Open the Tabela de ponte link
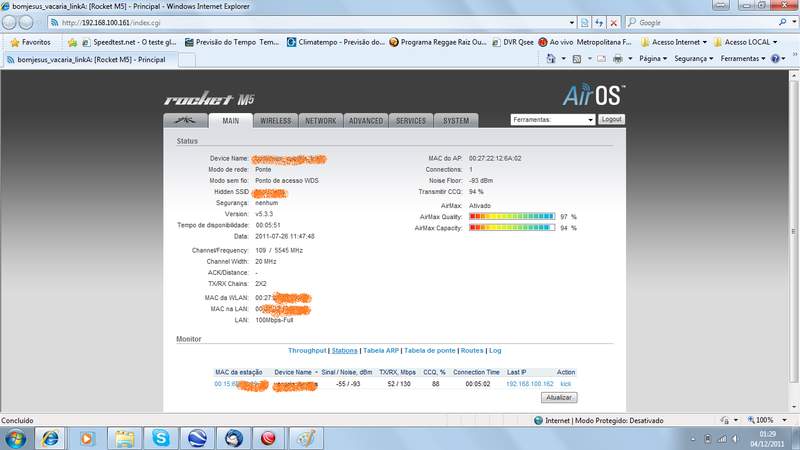This screenshot has width=800, height=450. pos(430,351)
